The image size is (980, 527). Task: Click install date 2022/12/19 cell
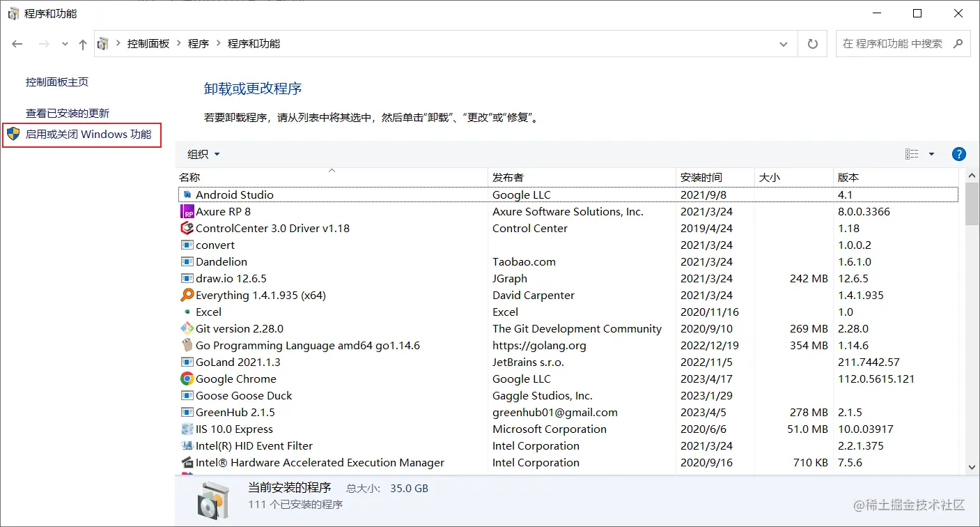coord(710,346)
